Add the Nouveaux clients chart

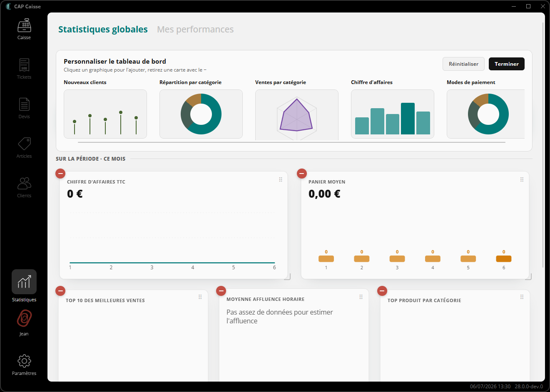coord(105,114)
